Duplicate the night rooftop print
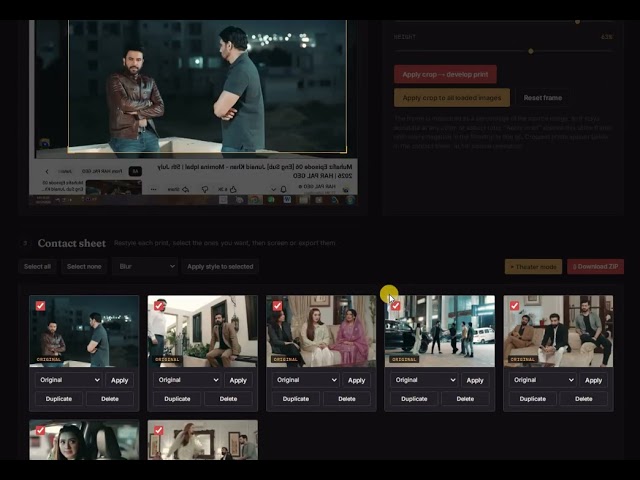The image size is (640, 480). pyautogui.click(x=59, y=399)
